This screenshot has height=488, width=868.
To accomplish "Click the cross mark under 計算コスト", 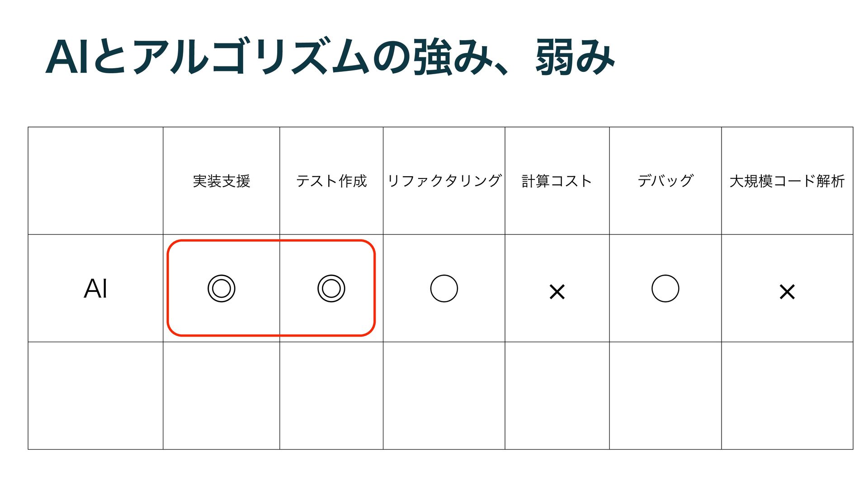I will (x=557, y=291).
